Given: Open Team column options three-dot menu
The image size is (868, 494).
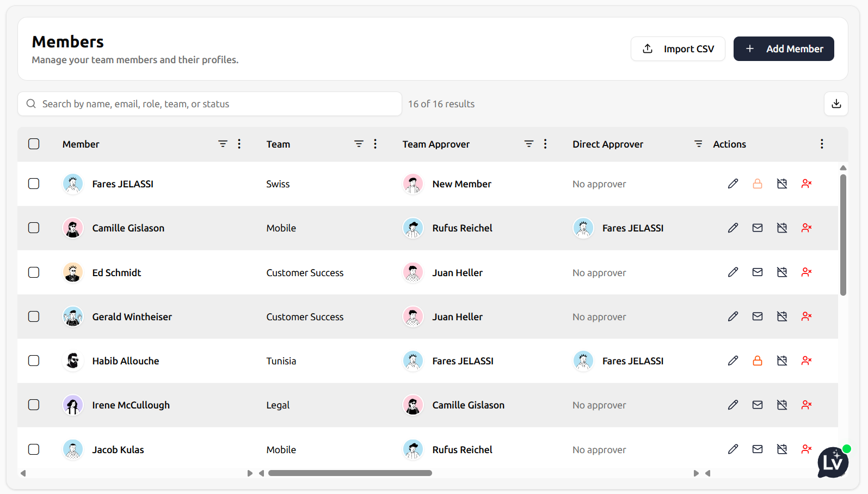Looking at the screenshot, I should pyautogui.click(x=375, y=144).
